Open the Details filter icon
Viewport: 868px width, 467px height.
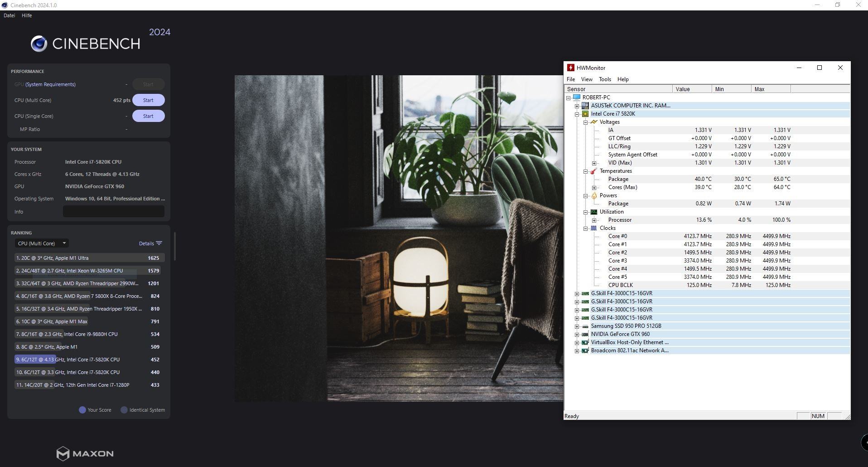(x=159, y=243)
